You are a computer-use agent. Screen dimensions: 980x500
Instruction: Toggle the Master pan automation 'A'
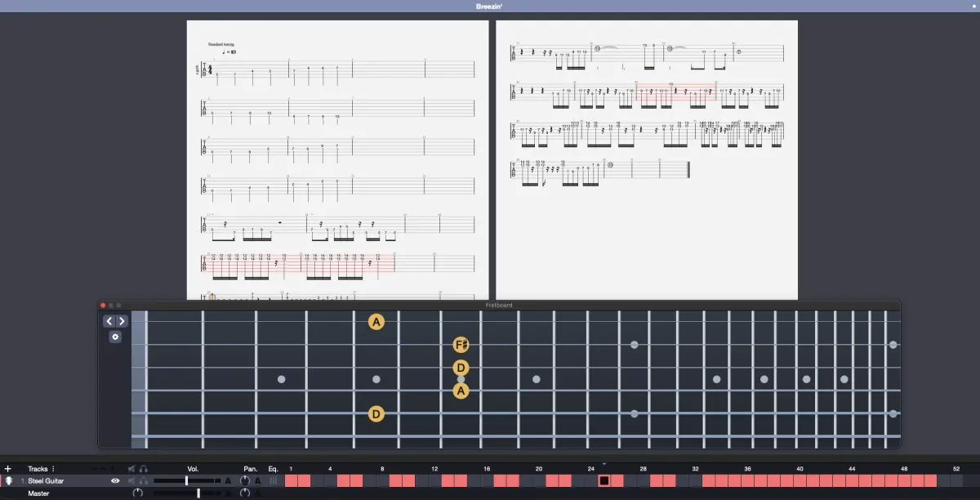point(258,493)
